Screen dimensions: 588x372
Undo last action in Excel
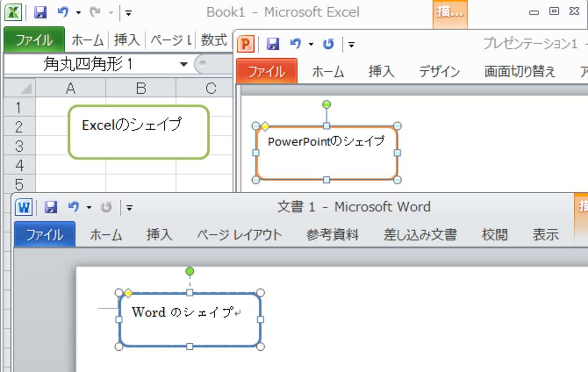tap(63, 13)
